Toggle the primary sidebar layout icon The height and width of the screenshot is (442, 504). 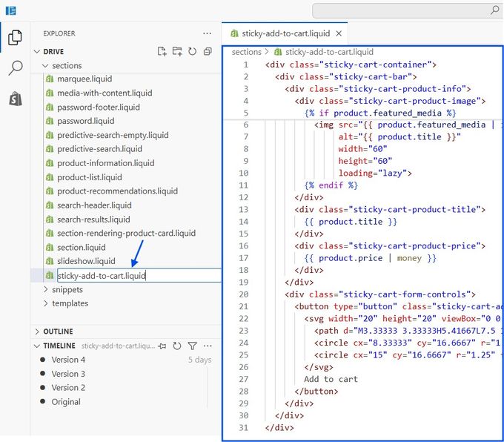10,10
